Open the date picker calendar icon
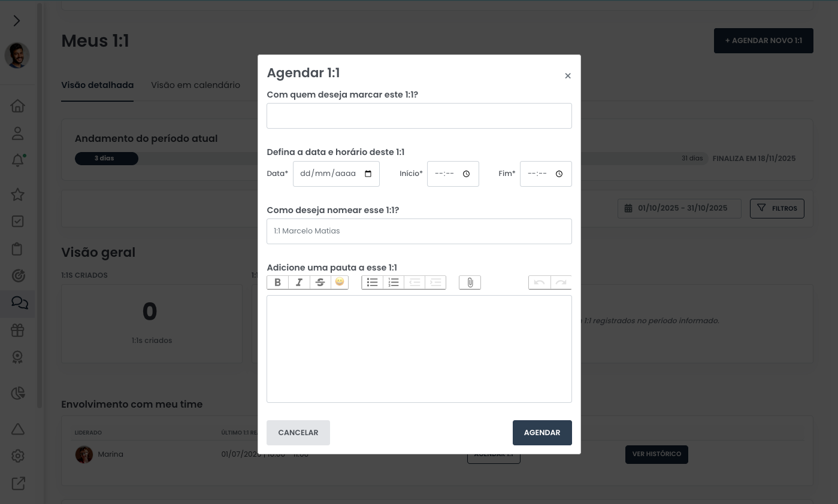Image resolution: width=838 pixels, height=504 pixels. tap(368, 174)
